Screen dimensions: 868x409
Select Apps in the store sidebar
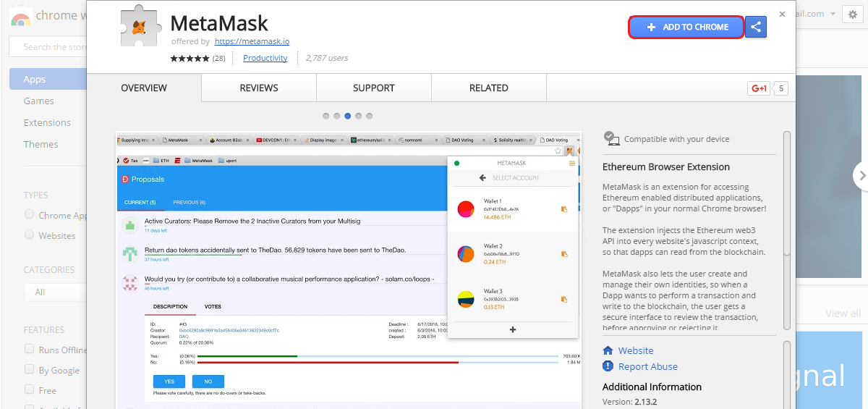48,79
